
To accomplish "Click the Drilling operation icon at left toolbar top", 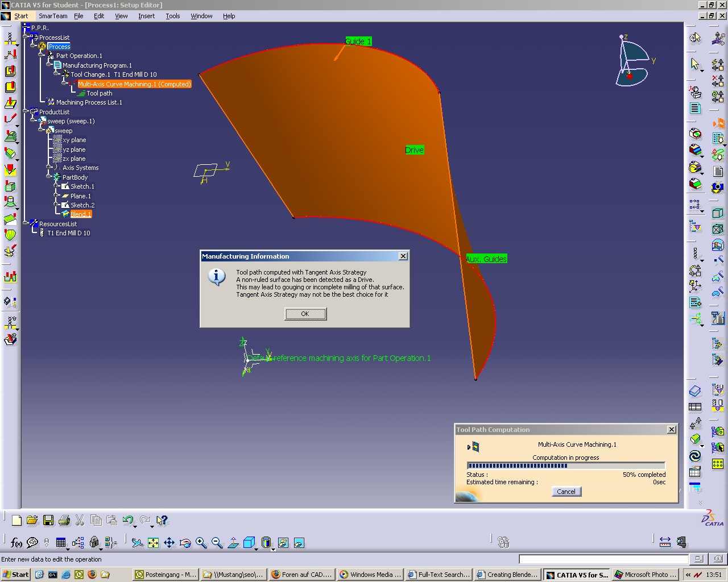I will tap(10, 39).
